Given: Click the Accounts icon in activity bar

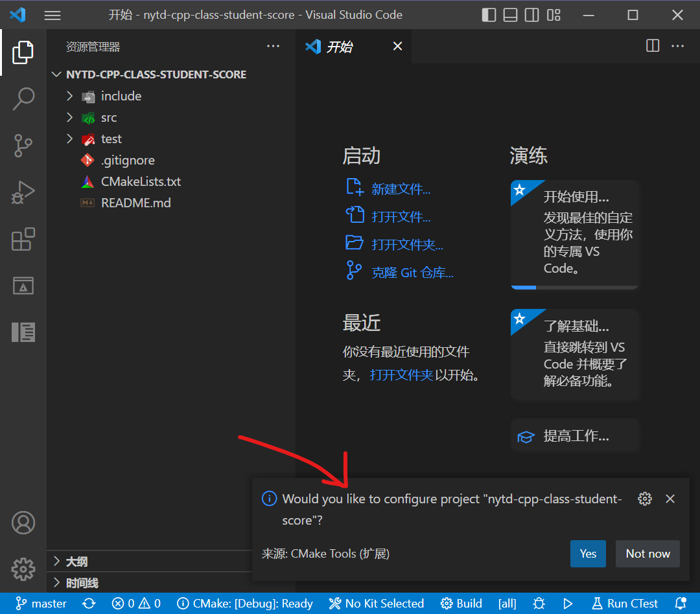Looking at the screenshot, I should 23,523.
